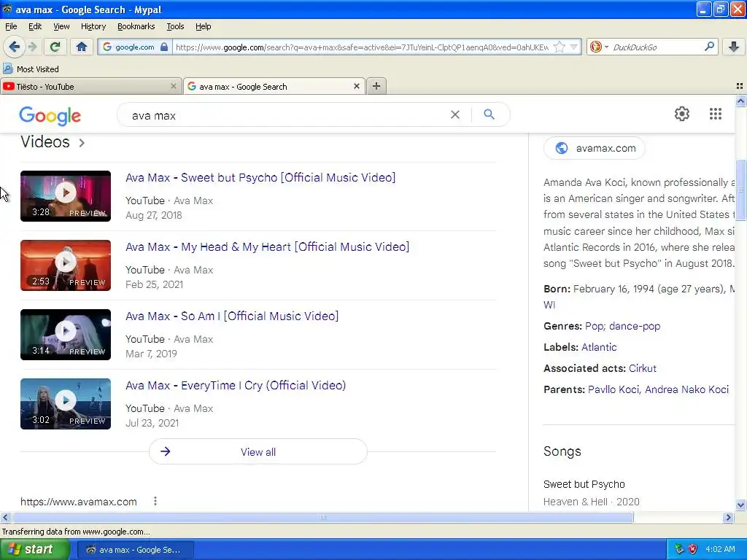Select the ava max - Google Se... taskbar button

[135, 550]
